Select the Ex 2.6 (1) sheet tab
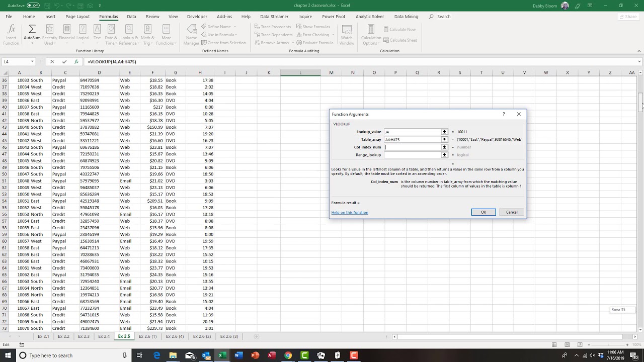The image size is (644, 362). coord(147,336)
